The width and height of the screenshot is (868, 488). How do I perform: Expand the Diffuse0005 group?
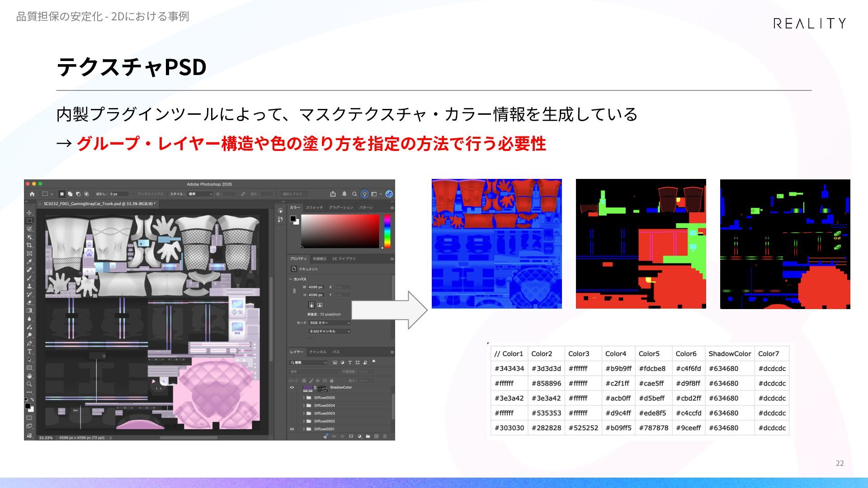304,398
